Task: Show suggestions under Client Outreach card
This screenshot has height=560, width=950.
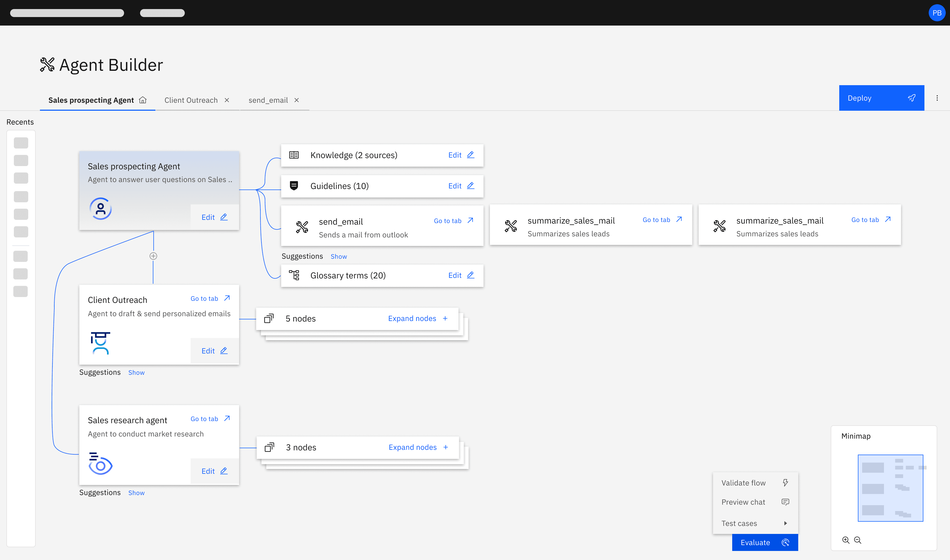Action: [x=136, y=372]
